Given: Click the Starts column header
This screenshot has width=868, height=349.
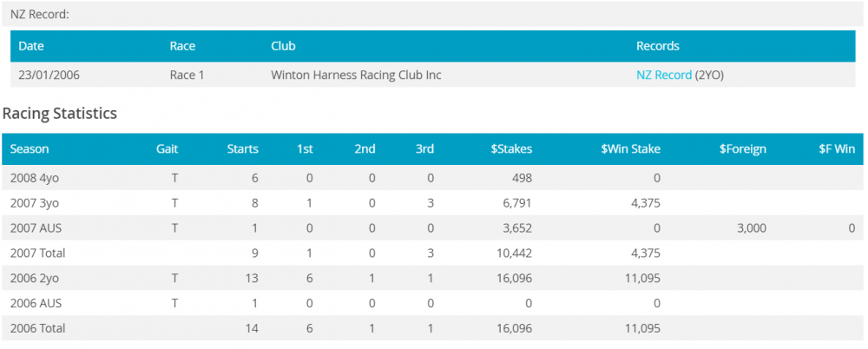Looking at the screenshot, I should [x=241, y=148].
